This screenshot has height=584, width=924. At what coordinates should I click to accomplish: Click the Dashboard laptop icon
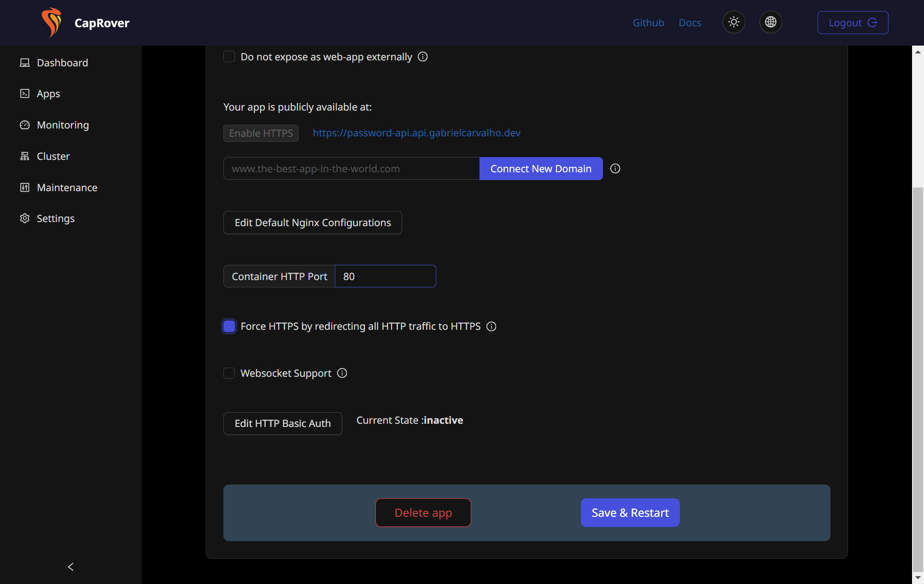[x=25, y=63]
